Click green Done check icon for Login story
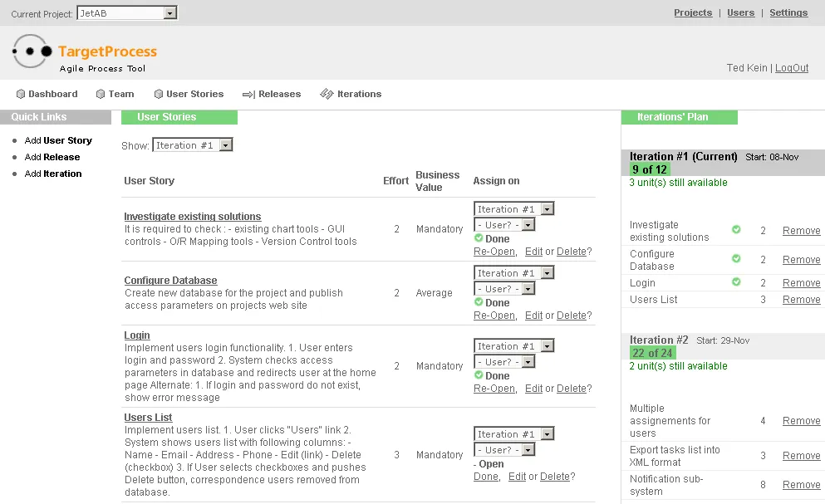The height and width of the screenshot is (504, 825). click(x=479, y=375)
